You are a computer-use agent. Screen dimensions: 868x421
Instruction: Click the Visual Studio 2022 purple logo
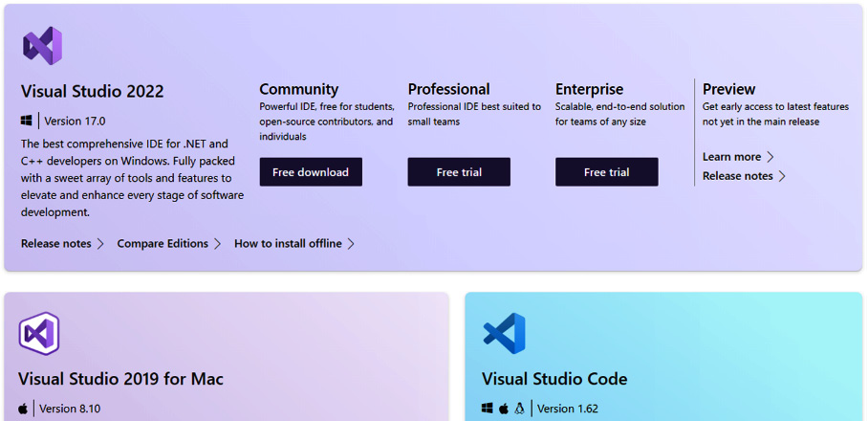pyautogui.click(x=42, y=45)
